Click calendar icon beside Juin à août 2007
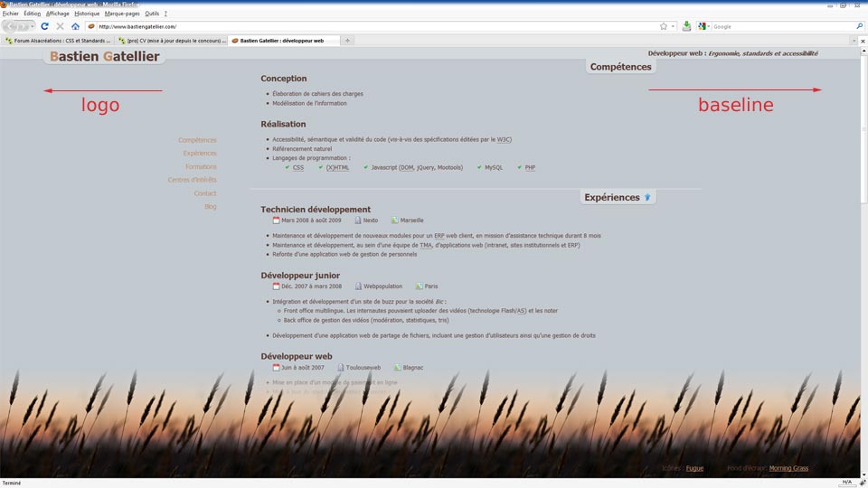 click(x=276, y=368)
